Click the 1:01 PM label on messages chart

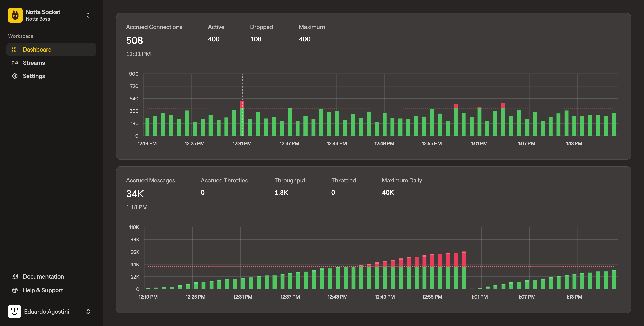(479, 297)
